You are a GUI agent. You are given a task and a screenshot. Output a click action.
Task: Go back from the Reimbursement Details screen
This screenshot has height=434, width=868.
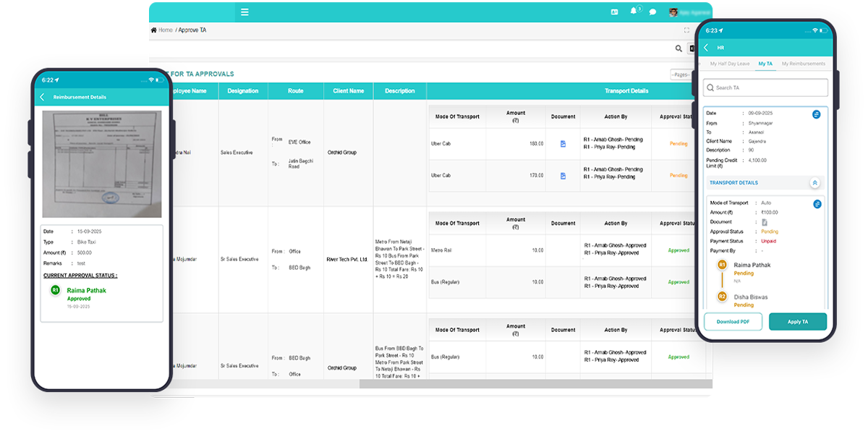pyautogui.click(x=43, y=97)
